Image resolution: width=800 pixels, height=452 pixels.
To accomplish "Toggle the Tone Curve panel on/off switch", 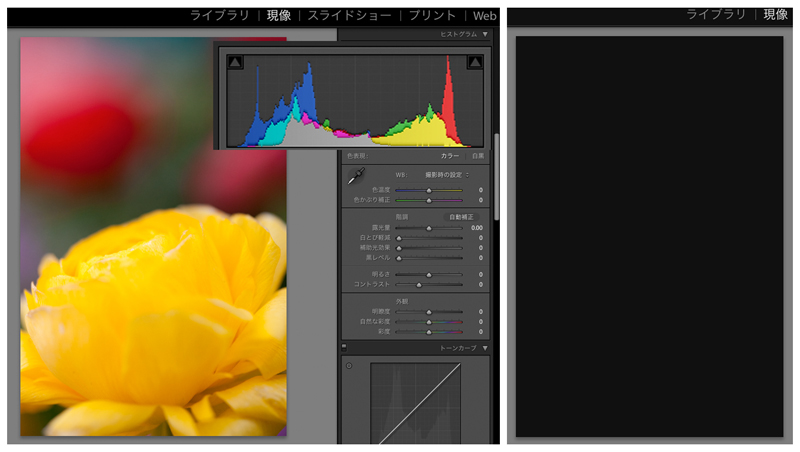I will tap(344, 347).
